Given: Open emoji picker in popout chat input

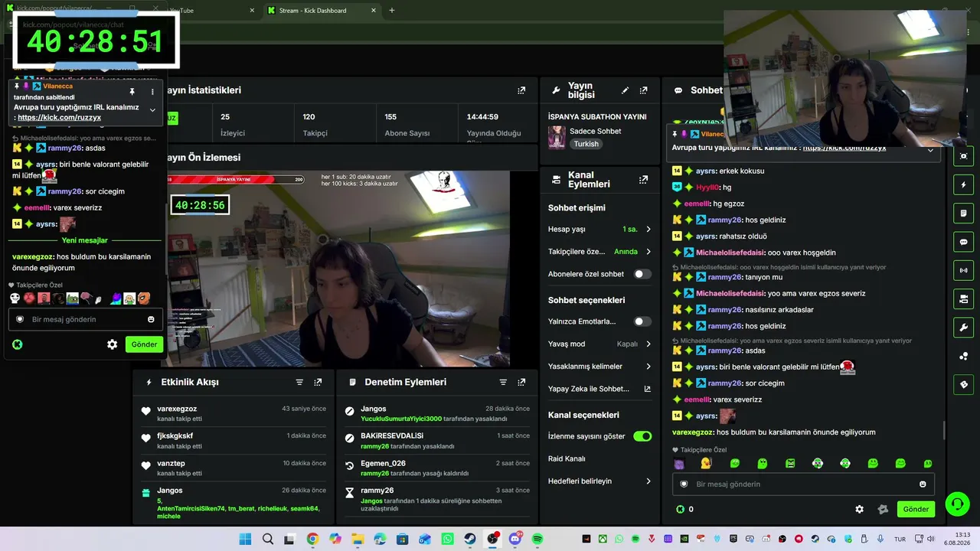Looking at the screenshot, I should (151, 319).
